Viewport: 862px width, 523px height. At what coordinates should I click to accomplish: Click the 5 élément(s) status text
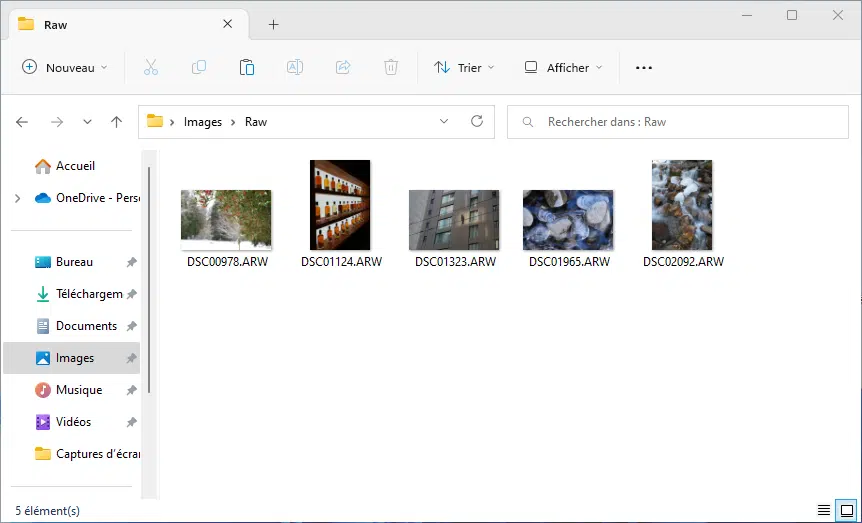[x=48, y=511]
